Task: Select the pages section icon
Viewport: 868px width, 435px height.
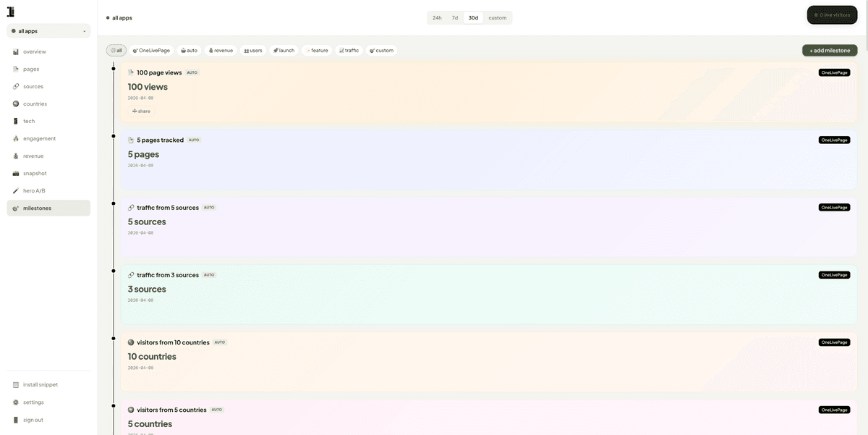Action: coord(15,69)
